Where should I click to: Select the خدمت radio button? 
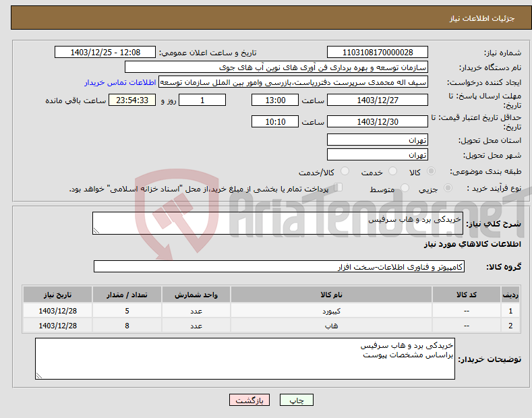pos(392,171)
